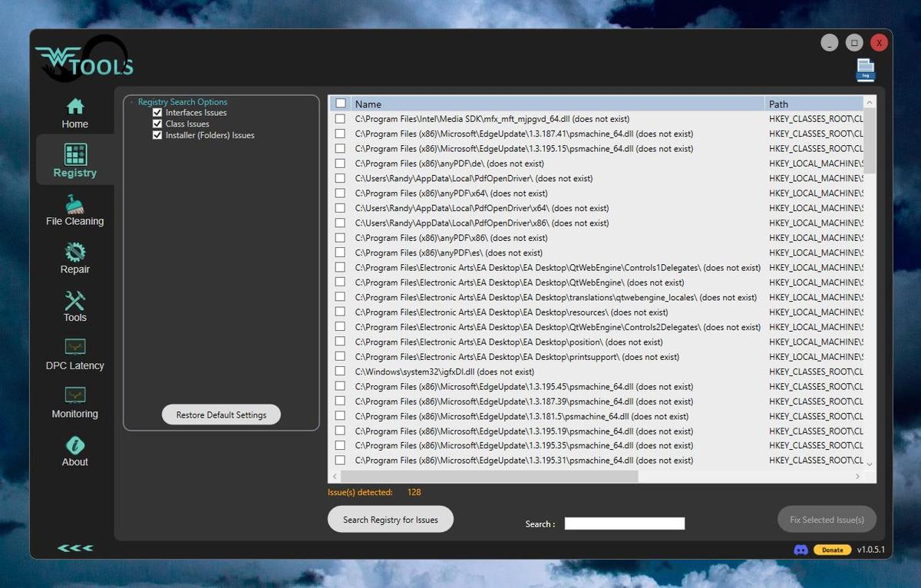Open the Monitoring section icon
This screenshot has width=921, height=588.
pyautogui.click(x=75, y=395)
